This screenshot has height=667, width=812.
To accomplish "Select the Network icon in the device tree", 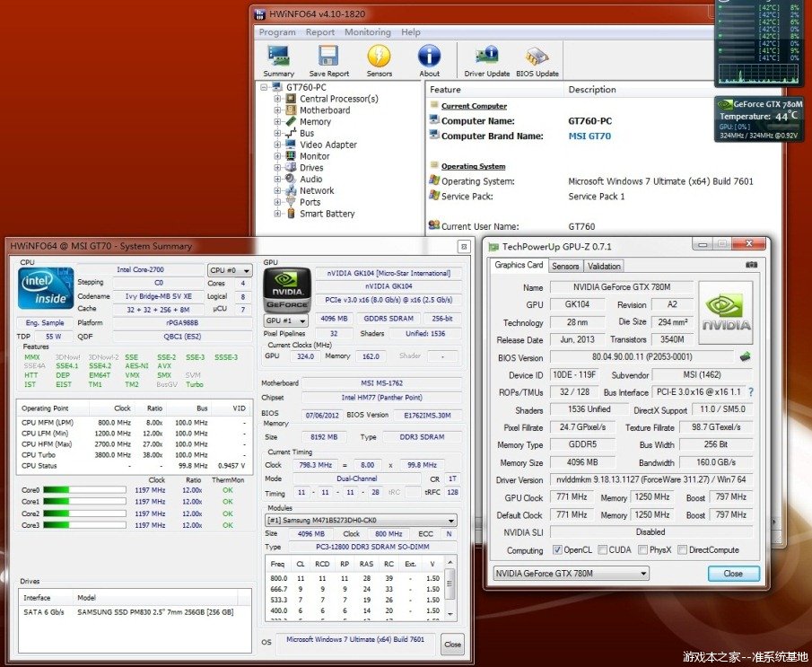I will pyautogui.click(x=291, y=190).
